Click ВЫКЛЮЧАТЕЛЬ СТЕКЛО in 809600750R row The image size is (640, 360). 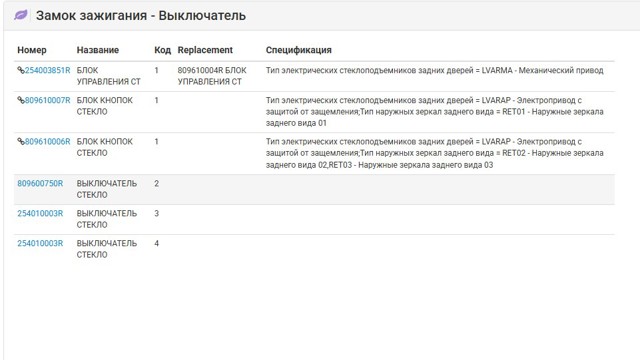[107, 189]
